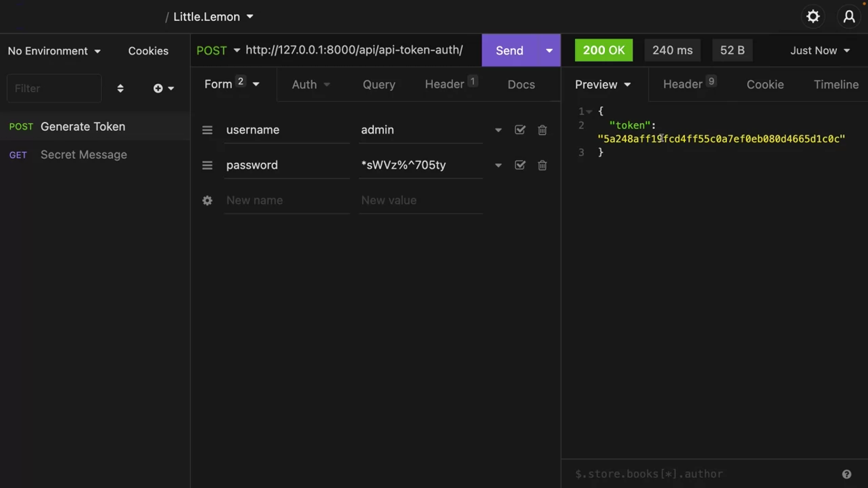Click the sort requests icon

[120, 88]
